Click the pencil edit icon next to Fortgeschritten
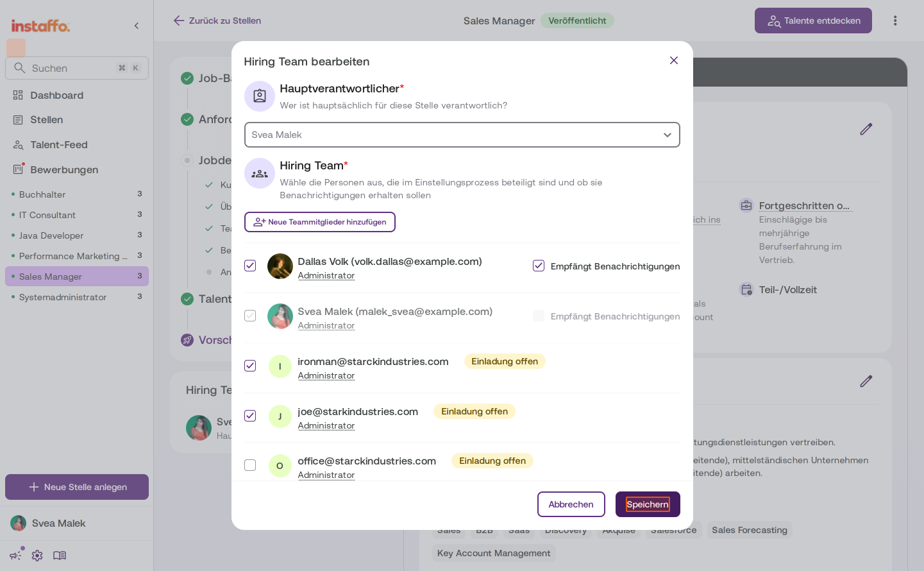Screen dimensions: 924x571 866,129
